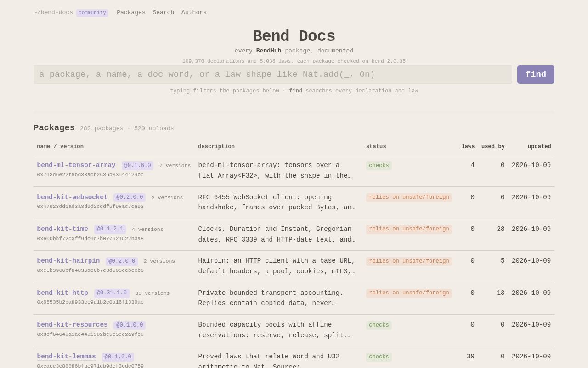588x368 pixels.
Task: Click the 'status' column header
Action: 376,147
